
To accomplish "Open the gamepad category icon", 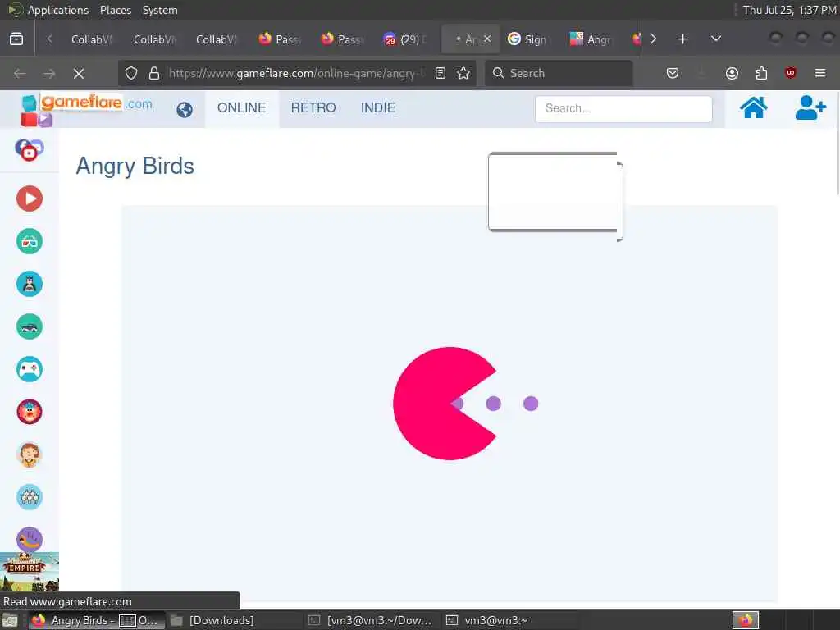I will (30, 370).
